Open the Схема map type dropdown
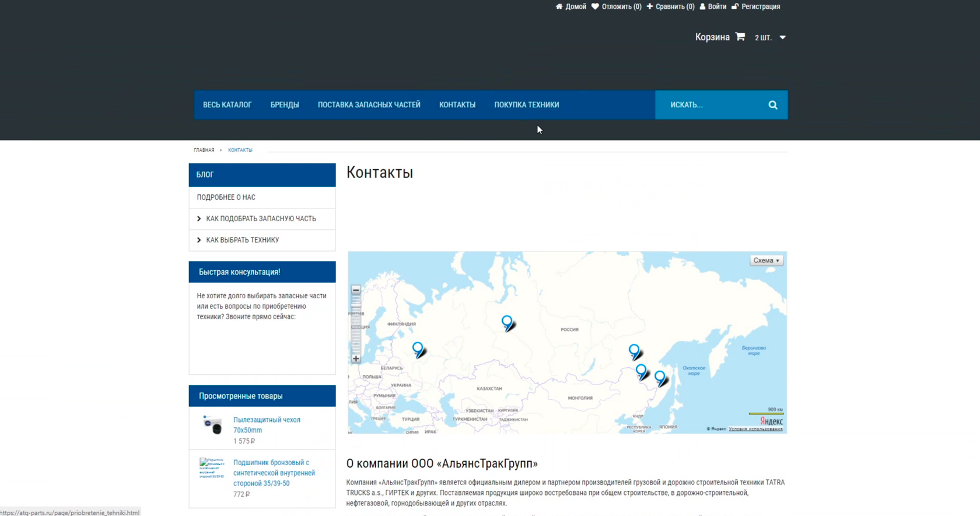980x516 pixels. [766, 260]
